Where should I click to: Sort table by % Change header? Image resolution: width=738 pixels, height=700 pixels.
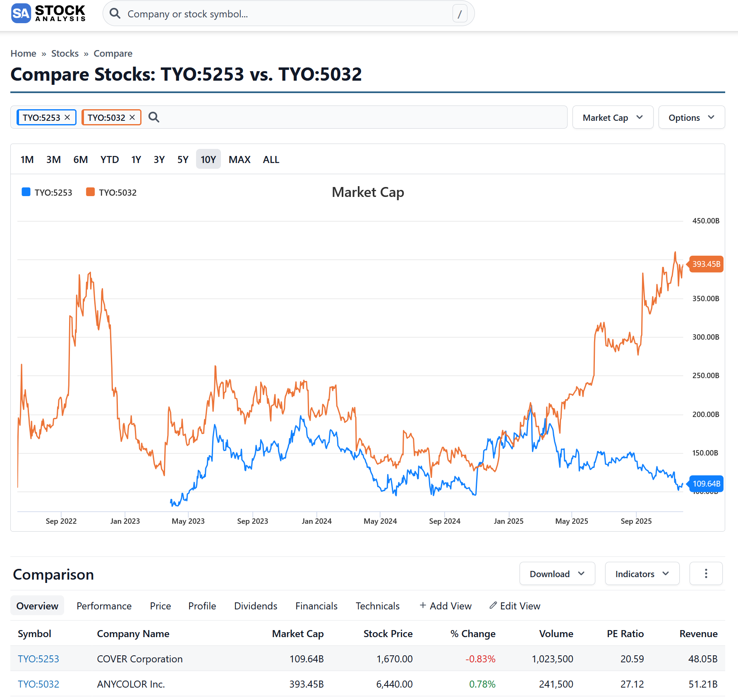coord(473,633)
